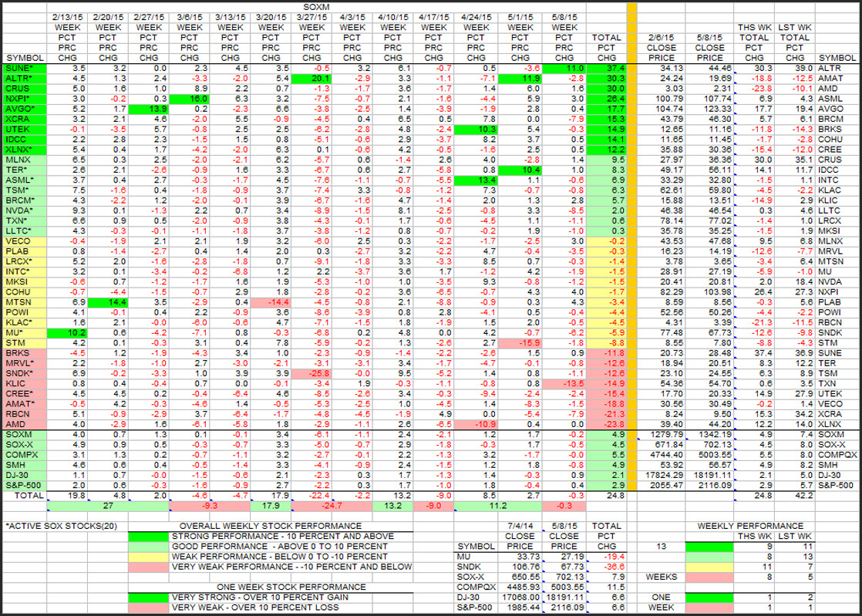The height and width of the screenshot is (616, 862).
Task: Click the green 27 subtotal cell
Action: pyautogui.click(x=108, y=506)
